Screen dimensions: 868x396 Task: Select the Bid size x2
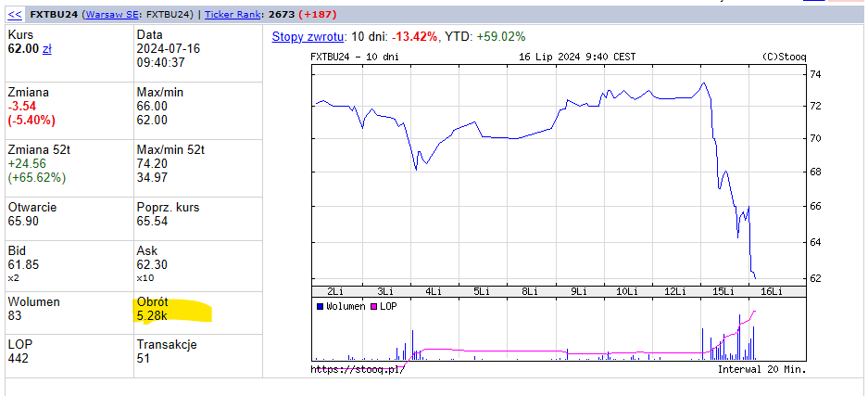[x=13, y=278]
